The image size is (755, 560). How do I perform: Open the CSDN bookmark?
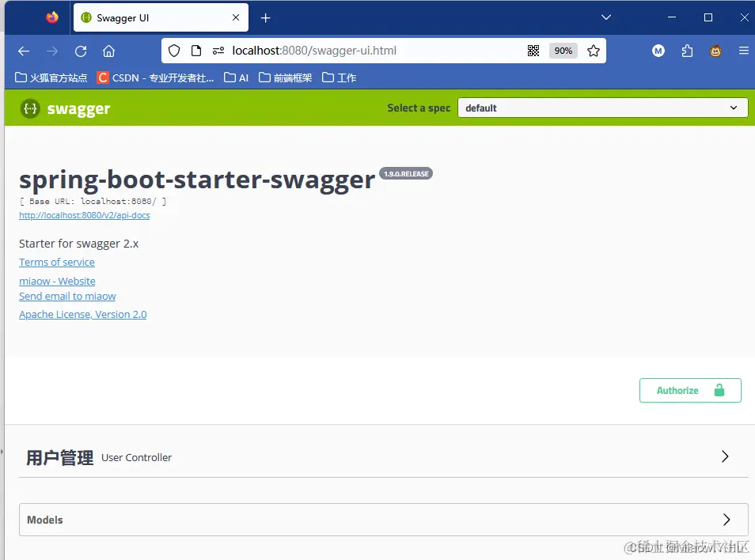pyautogui.click(x=155, y=78)
